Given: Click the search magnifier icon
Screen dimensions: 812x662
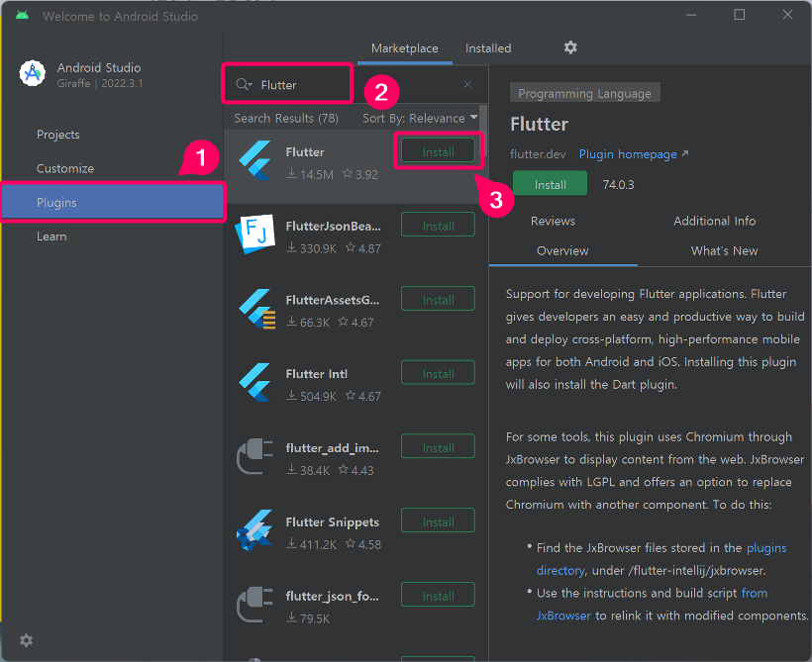Looking at the screenshot, I should pos(244,84).
